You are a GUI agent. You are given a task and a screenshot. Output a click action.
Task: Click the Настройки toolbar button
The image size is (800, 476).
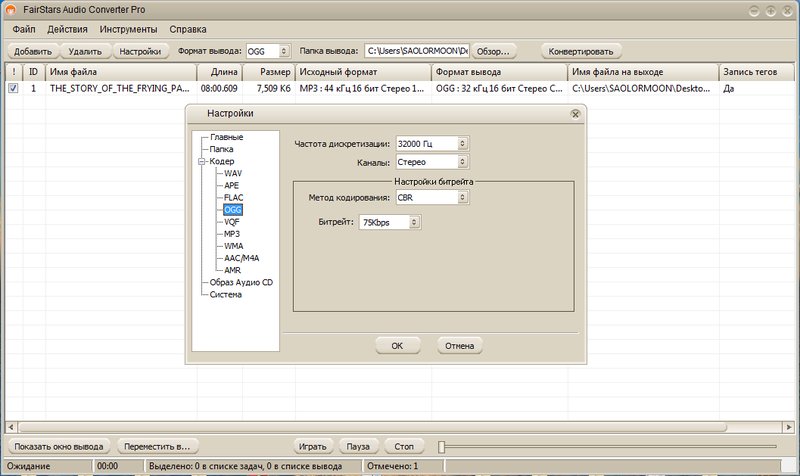point(140,52)
